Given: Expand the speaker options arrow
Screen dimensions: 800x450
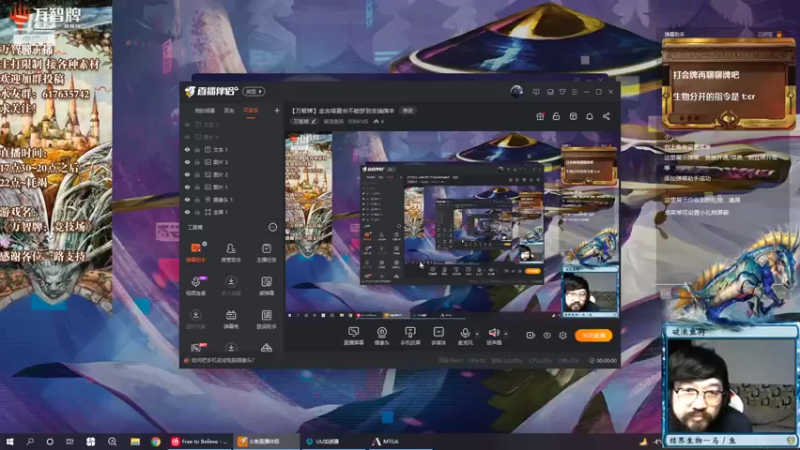Looking at the screenshot, I should [x=506, y=334].
